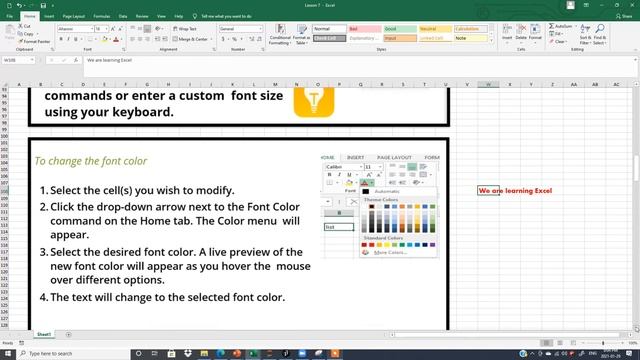
Task: Click the taskbar search box
Action: (x=73, y=353)
